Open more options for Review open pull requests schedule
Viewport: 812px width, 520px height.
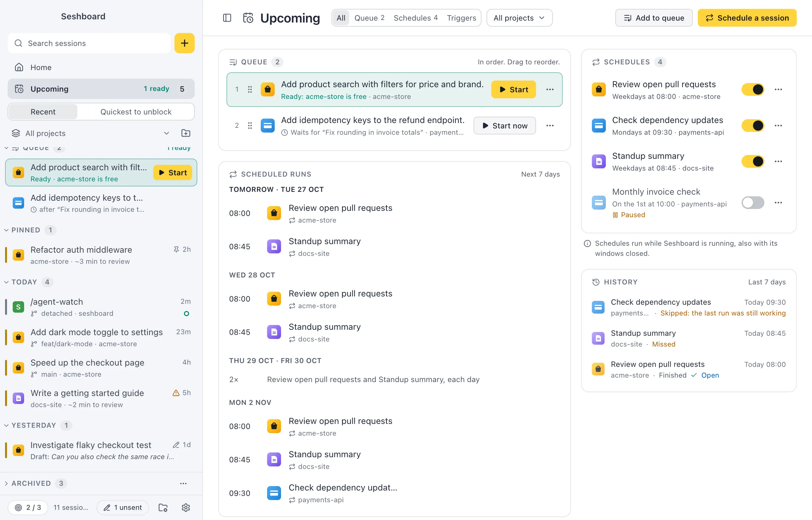(x=778, y=89)
